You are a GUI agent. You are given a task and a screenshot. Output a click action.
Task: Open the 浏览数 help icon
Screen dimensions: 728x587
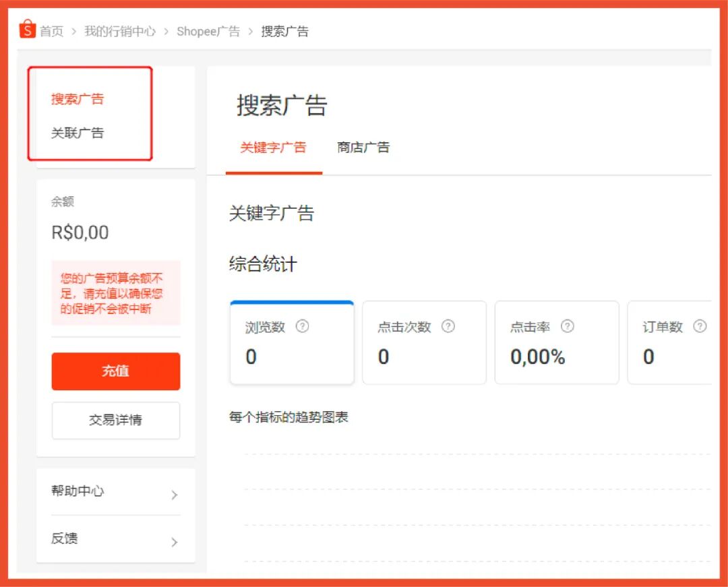[x=302, y=327]
